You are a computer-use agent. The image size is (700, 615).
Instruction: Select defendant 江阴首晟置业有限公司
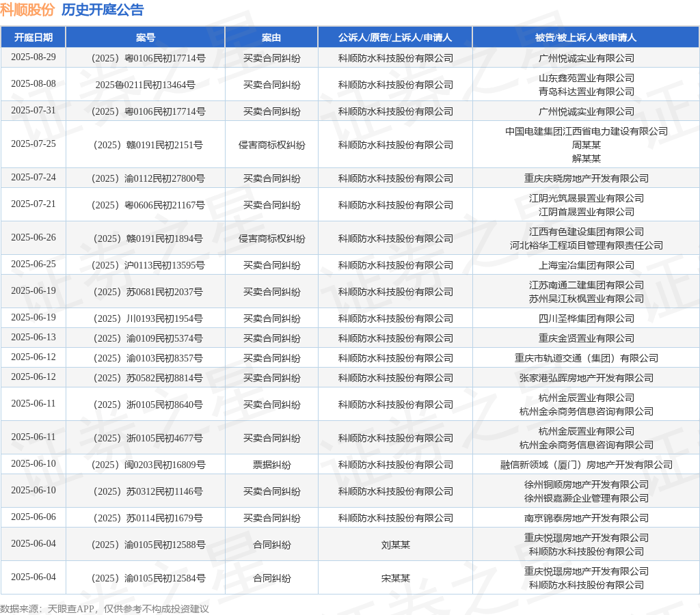[x=586, y=212]
